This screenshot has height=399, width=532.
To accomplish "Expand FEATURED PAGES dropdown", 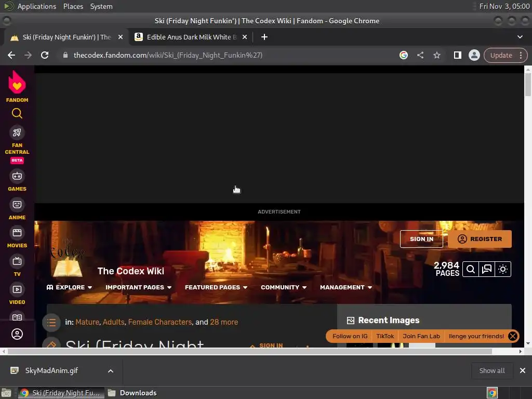I will point(216,287).
